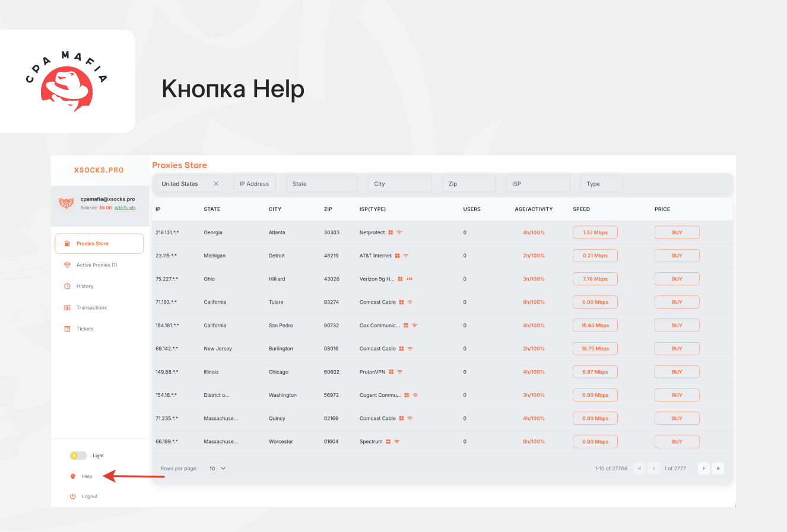Open the Type filter dropdown
Viewport: 787px width, 532px height.
601,184
